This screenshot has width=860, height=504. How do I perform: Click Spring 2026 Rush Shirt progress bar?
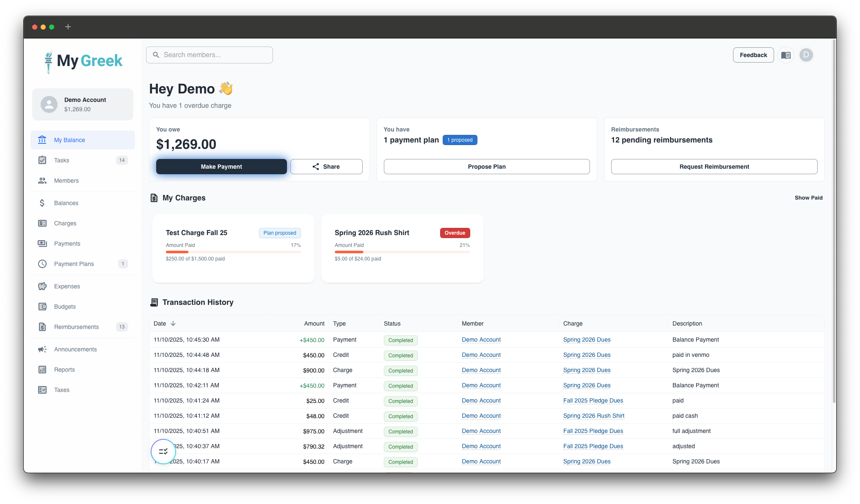pos(402,252)
